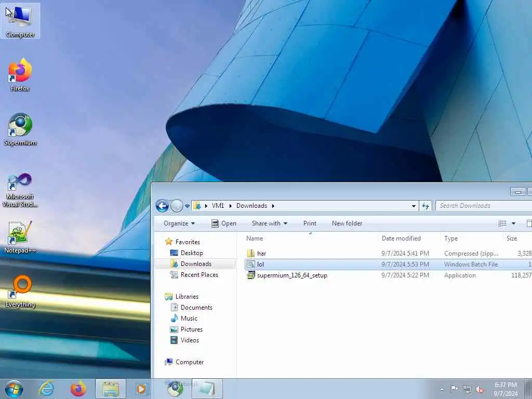The height and width of the screenshot is (399, 532).
Task: Click the har zipped folder icon
Action: [251, 254]
